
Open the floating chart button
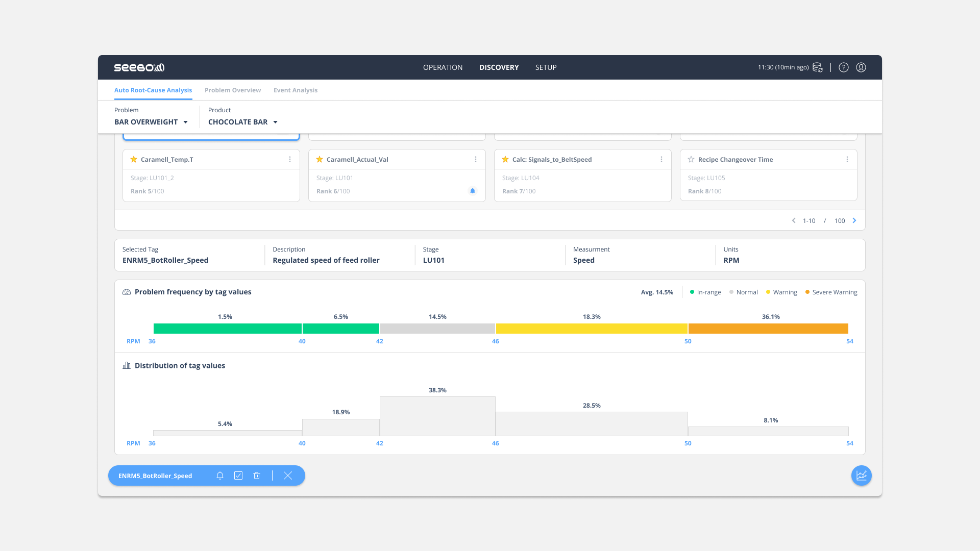[861, 475]
